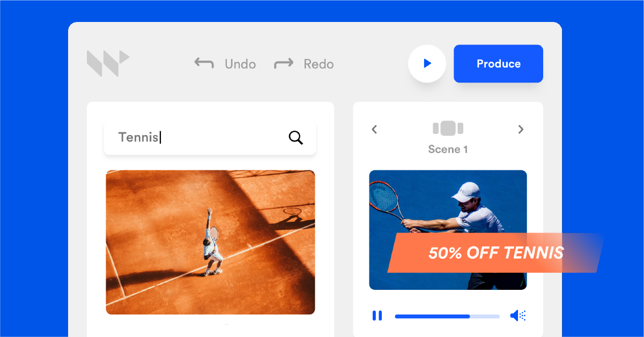Screen dimensions: 644x337
Task: Click the unfilled end of progress bar
Action: (x=485, y=316)
